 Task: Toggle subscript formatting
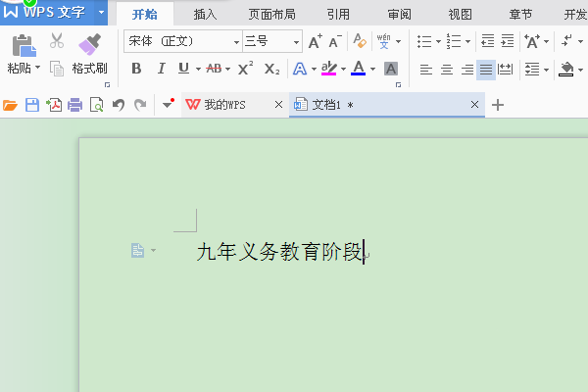tap(271, 69)
